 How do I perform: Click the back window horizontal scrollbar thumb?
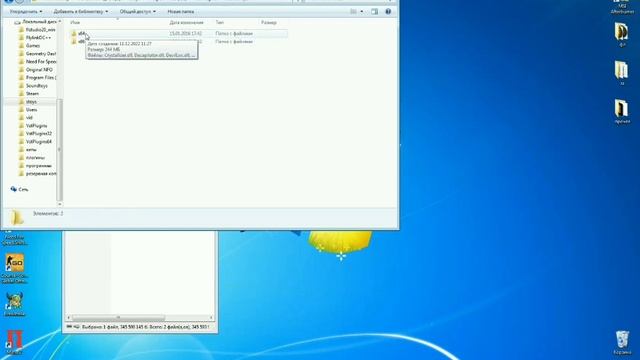pos(118,318)
